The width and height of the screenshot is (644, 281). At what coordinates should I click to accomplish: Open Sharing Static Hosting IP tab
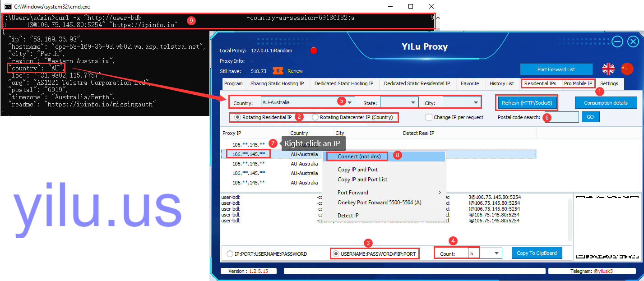(x=277, y=83)
